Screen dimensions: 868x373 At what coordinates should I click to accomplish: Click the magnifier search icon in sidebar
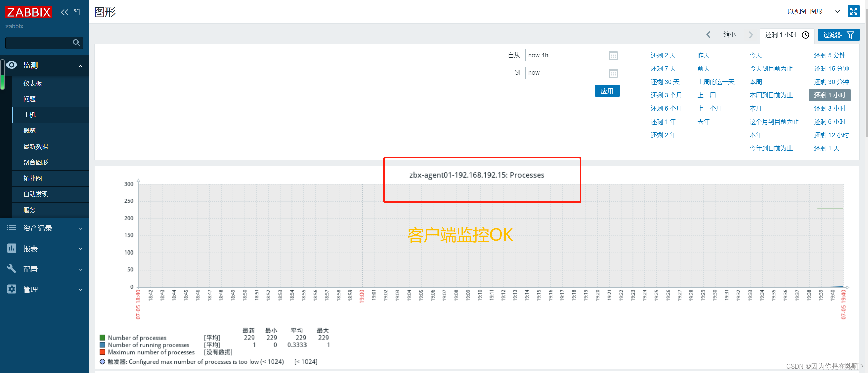[76, 43]
